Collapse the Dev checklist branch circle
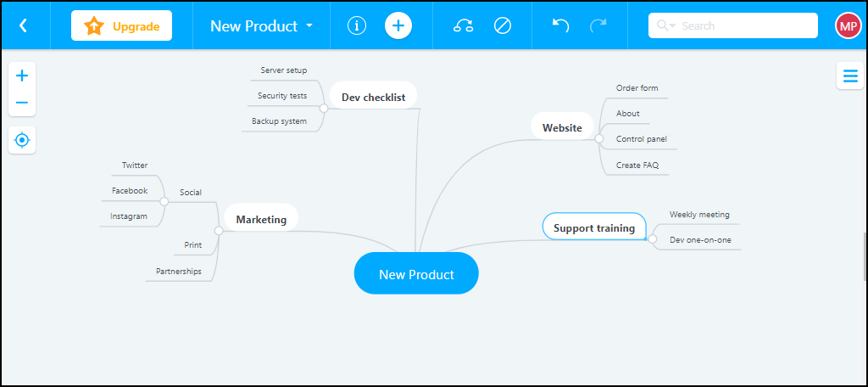868x387 pixels. coord(324,108)
